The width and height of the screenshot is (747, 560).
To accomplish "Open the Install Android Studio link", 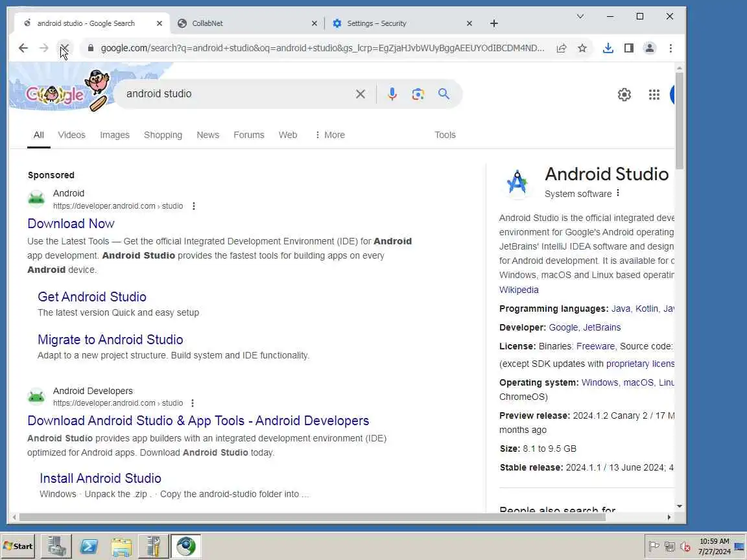I will (101, 478).
